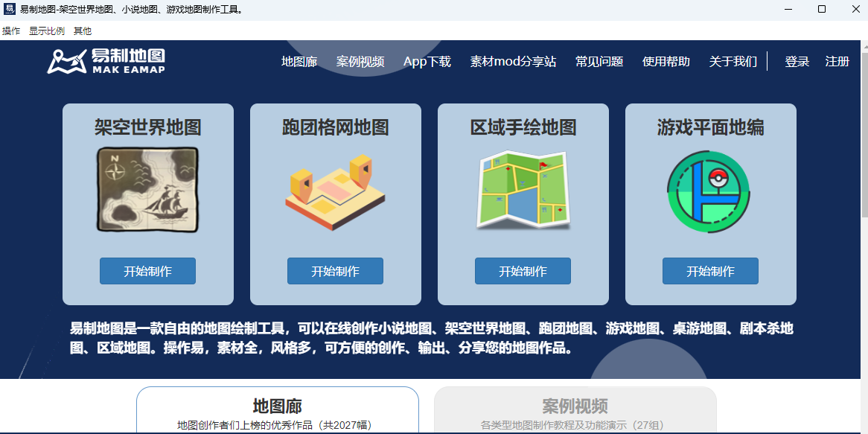Open the 操作 menu
This screenshot has height=434, width=868.
tap(11, 31)
